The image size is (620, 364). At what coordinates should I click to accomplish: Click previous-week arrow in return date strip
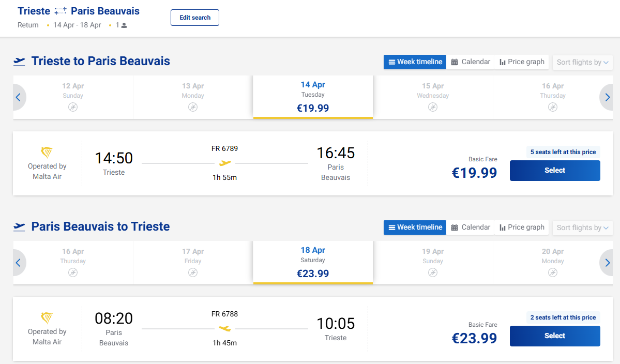coord(19,263)
